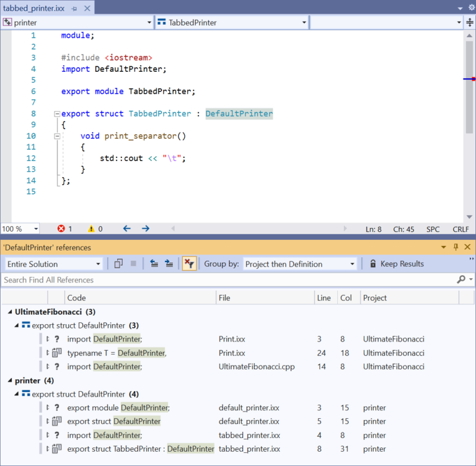Click the yellow warning count indicator
This screenshot has height=466, width=476.
[95, 229]
